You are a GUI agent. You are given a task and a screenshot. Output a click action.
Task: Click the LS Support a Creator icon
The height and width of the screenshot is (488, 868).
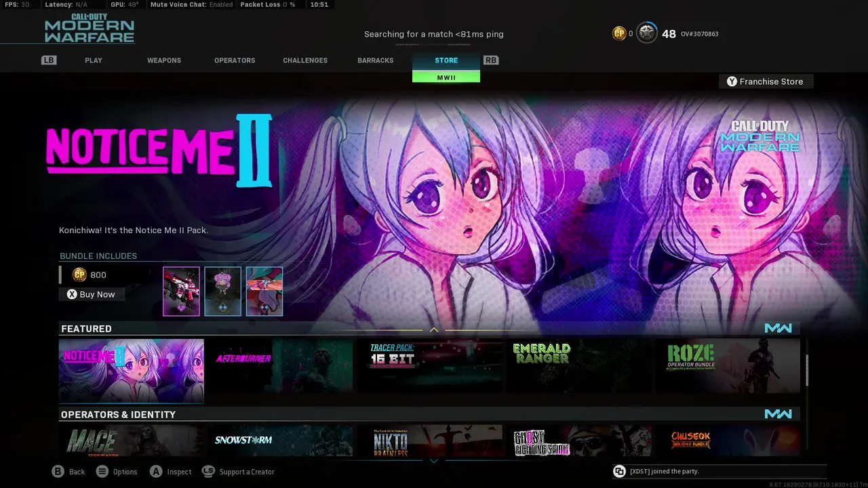(208, 472)
